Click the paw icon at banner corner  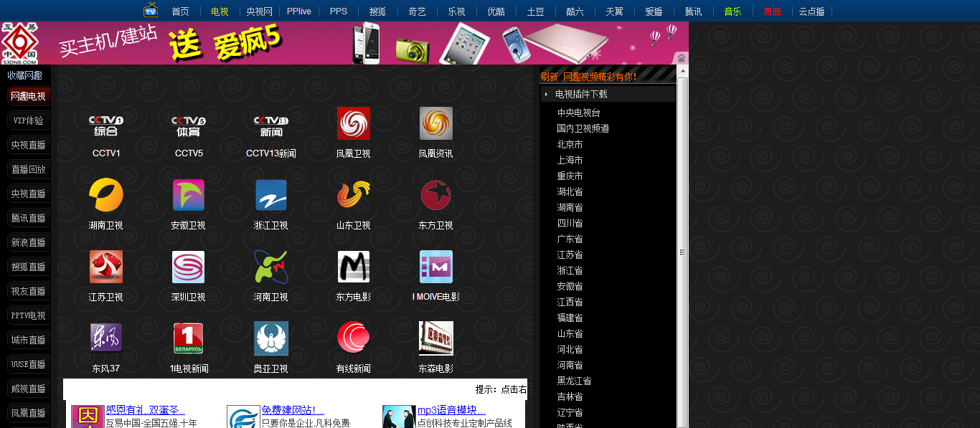pos(680,57)
